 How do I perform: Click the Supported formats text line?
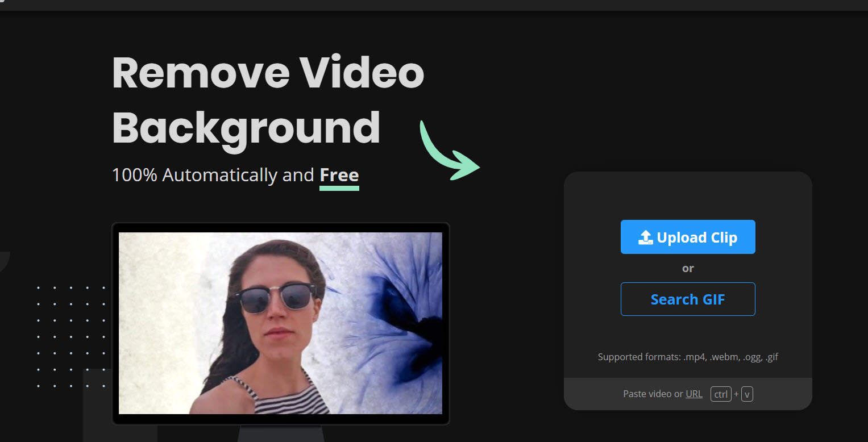(x=688, y=357)
